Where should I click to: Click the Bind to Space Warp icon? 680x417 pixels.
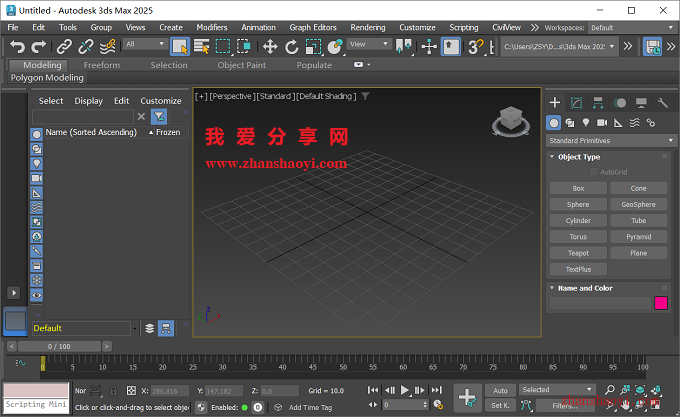(107, 46)
